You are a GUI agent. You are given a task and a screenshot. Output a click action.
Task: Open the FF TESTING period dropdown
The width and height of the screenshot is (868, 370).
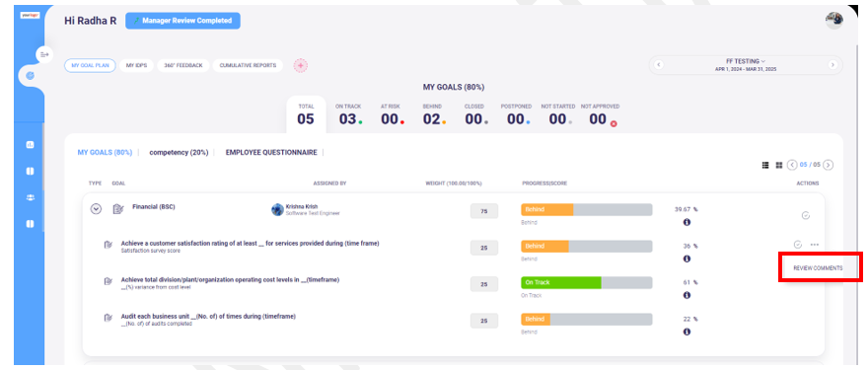[x=746, y=61]
